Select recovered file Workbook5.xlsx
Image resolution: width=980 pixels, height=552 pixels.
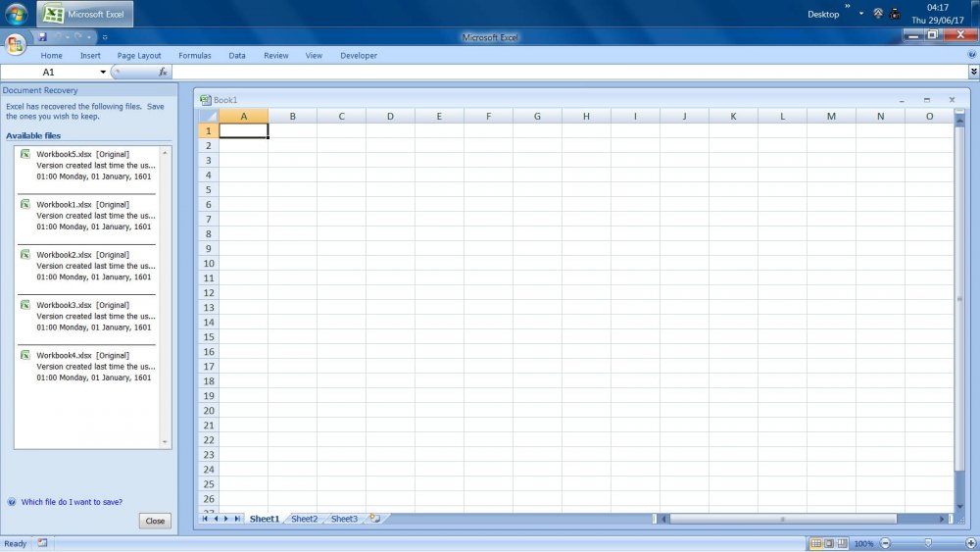coord(87,166)
